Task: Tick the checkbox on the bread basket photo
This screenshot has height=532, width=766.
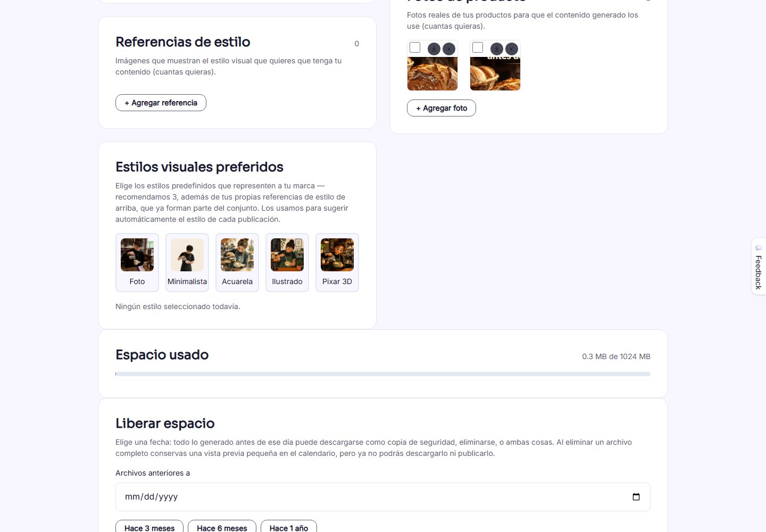Action: click(478, 48)
